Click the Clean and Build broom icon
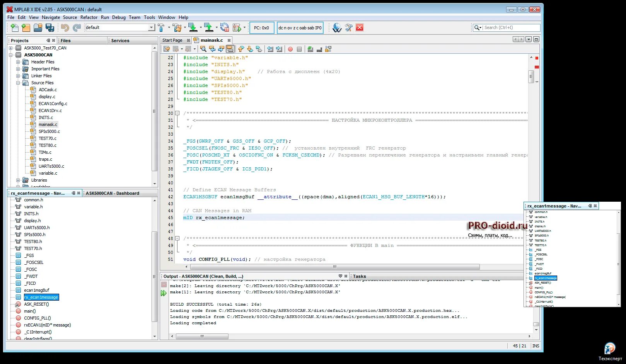 pyautogui.click(x=177, y=27)
